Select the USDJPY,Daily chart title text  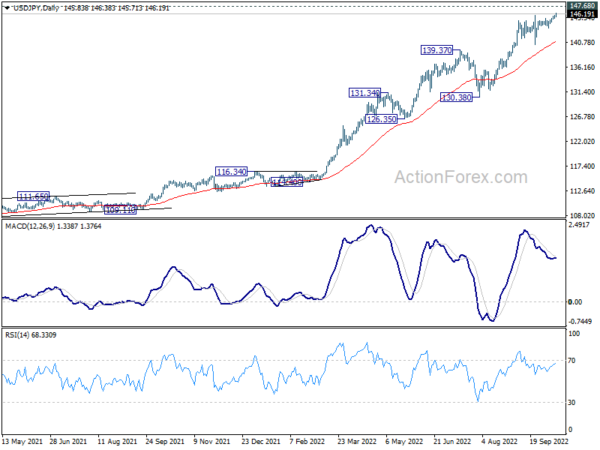(36, 8)
